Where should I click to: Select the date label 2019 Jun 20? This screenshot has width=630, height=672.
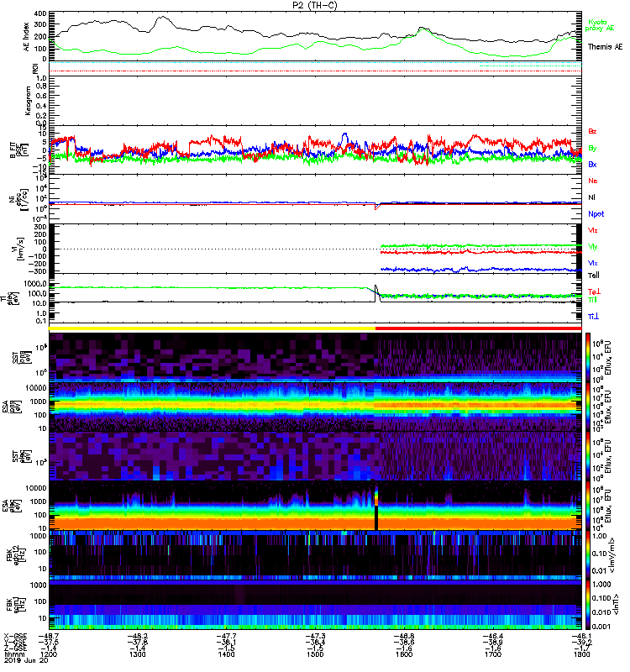[26, 660]
